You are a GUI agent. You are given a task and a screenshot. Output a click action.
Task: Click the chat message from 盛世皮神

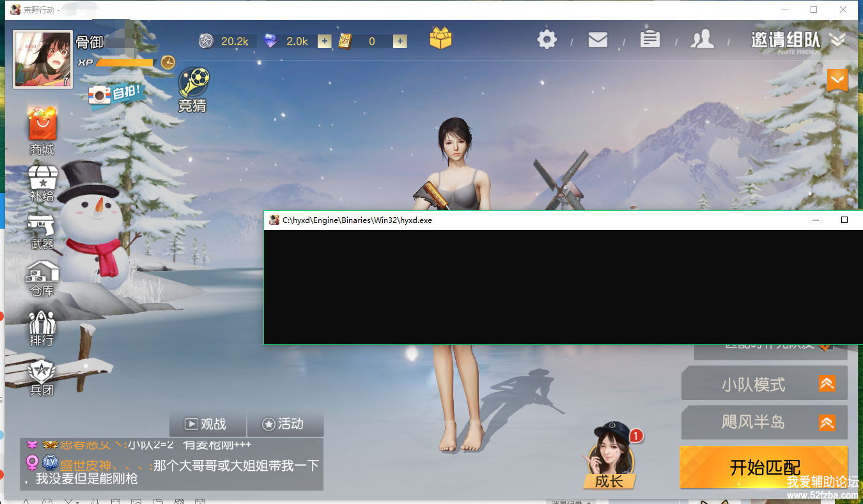173,471
